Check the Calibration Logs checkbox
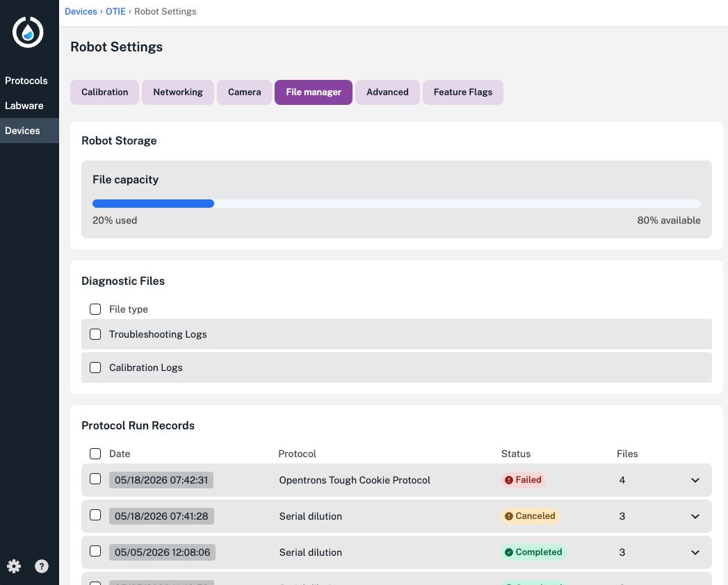 tap(95, 368)
